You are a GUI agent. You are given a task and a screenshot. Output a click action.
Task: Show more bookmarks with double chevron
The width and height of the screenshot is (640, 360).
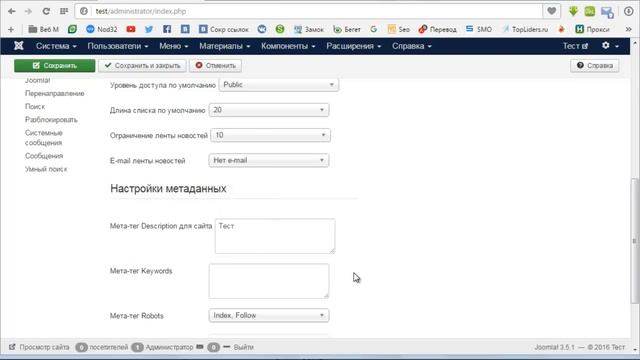pos(629,29)
